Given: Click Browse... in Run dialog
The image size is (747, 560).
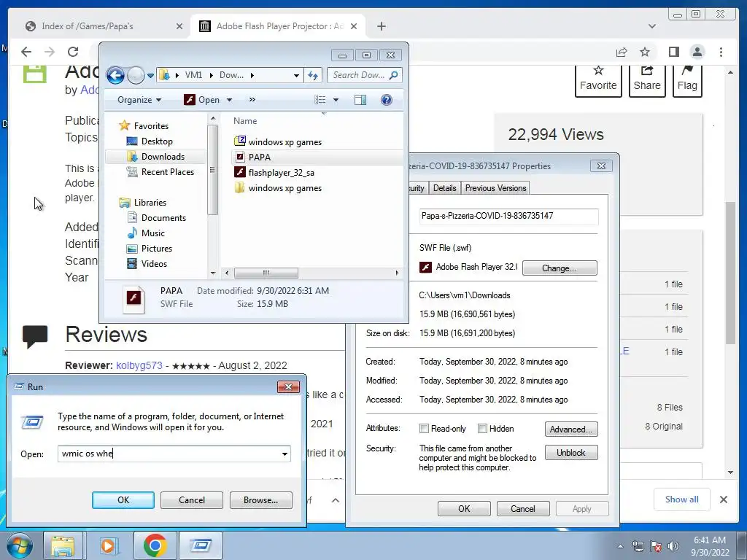Looking at the screenshot, I should click(x=260, y=500).
